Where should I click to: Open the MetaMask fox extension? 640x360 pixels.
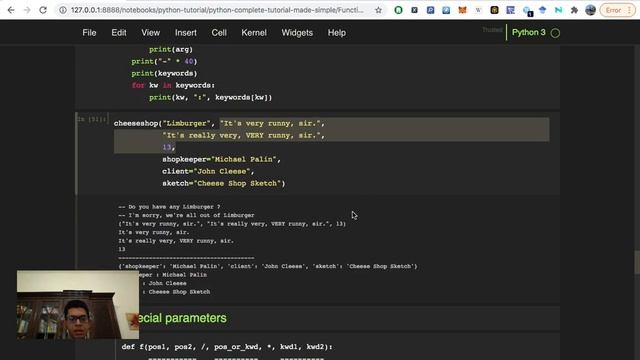462,10
